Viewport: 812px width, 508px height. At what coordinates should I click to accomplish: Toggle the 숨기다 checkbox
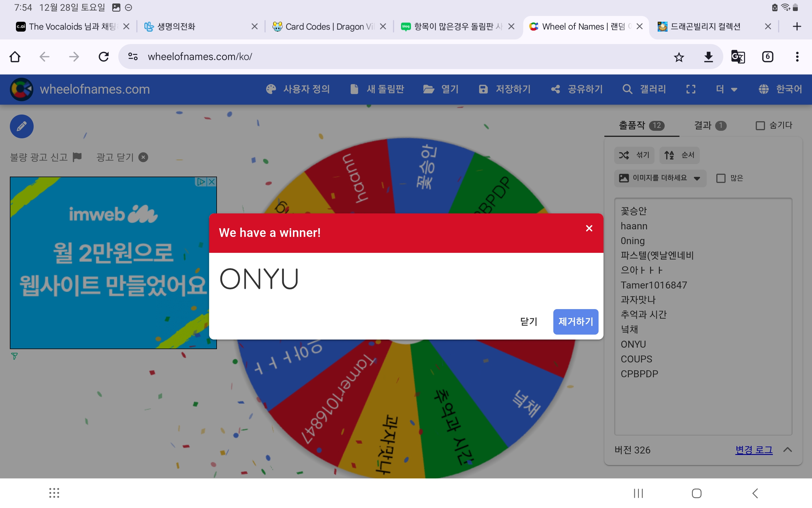pos(760,126)
